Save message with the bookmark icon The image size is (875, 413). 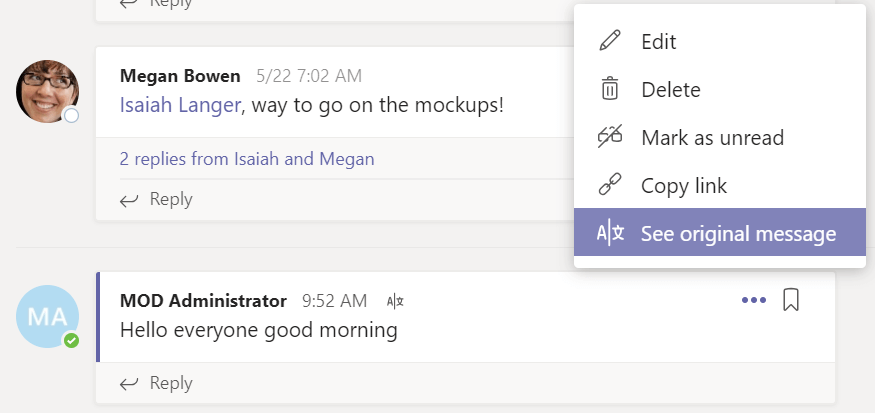click(x=790, y=300)
